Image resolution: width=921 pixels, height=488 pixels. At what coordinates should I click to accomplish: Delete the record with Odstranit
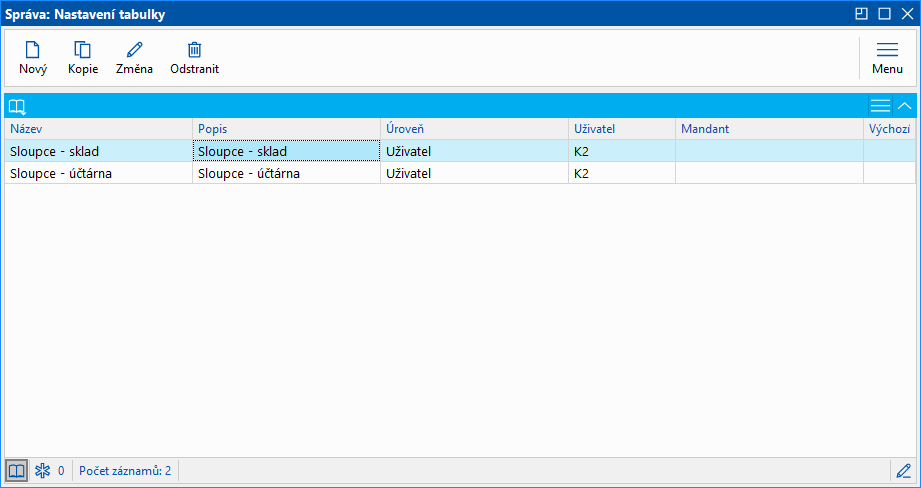tap(194, 58)
